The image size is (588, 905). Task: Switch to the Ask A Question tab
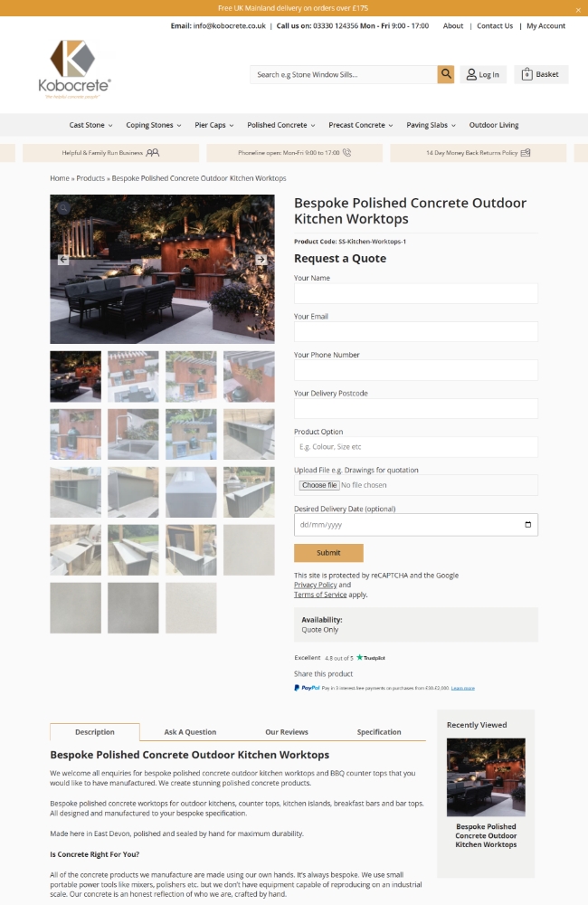tap(190, 732)
